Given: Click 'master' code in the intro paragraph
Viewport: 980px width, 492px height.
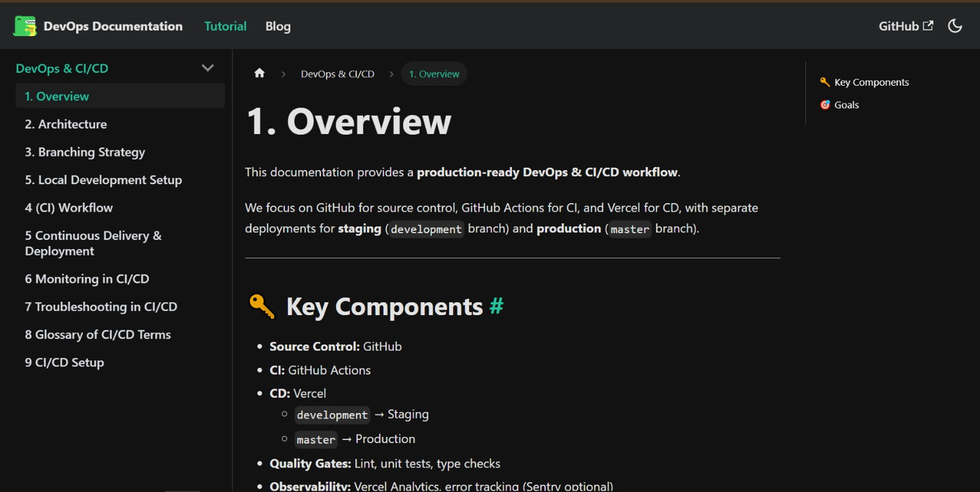Looking at the screenshot, I should pos(630,229).
